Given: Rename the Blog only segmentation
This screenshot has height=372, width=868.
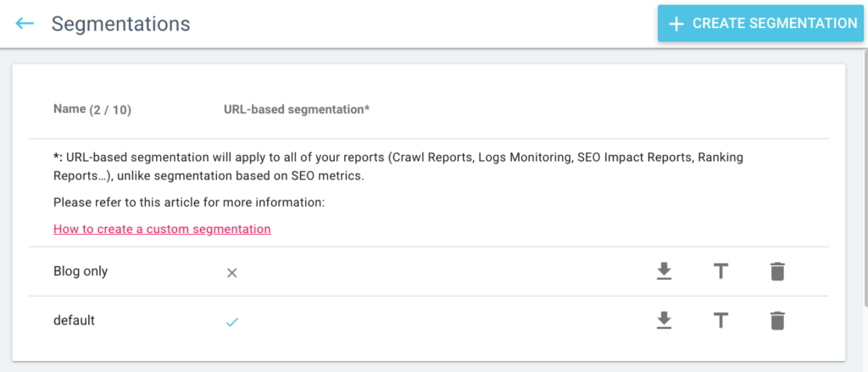Looking at the screenshot, I should [721, 271].
